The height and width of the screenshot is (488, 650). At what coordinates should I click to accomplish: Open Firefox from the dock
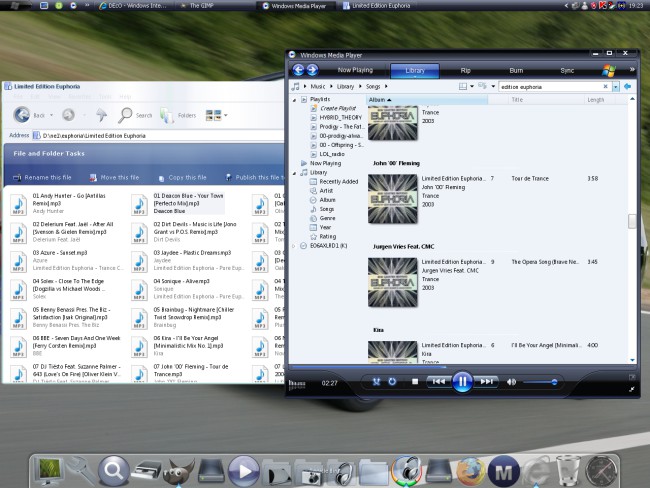[470, 471]
